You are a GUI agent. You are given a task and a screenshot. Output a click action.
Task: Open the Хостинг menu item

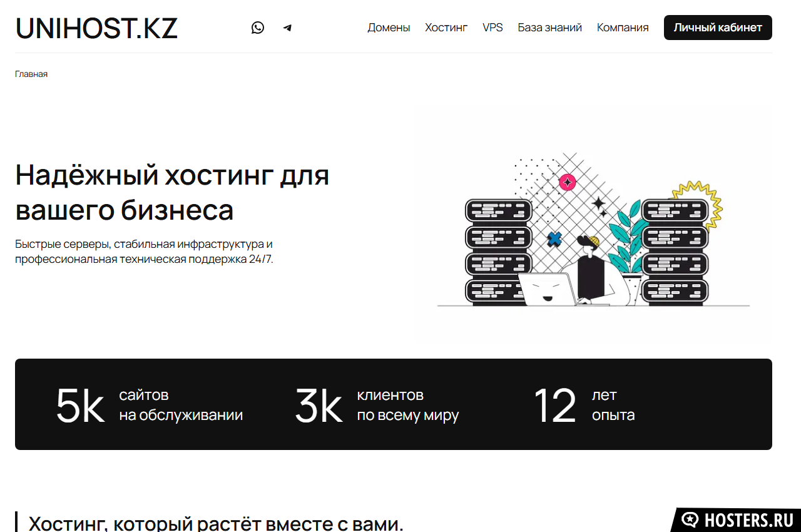tap(446, 28)
